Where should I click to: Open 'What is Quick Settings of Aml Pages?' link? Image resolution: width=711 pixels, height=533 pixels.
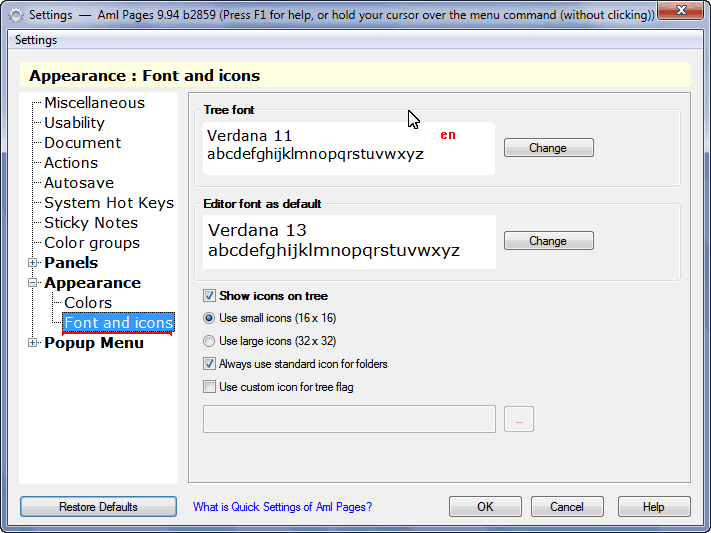tap(282, 507)
